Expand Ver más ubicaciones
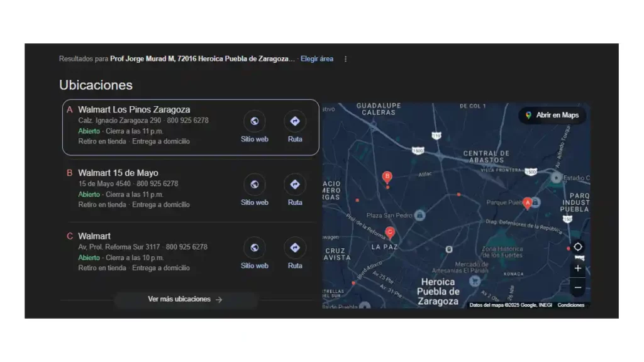This screenshot has height=362, width=644. (x=186, y=299)
